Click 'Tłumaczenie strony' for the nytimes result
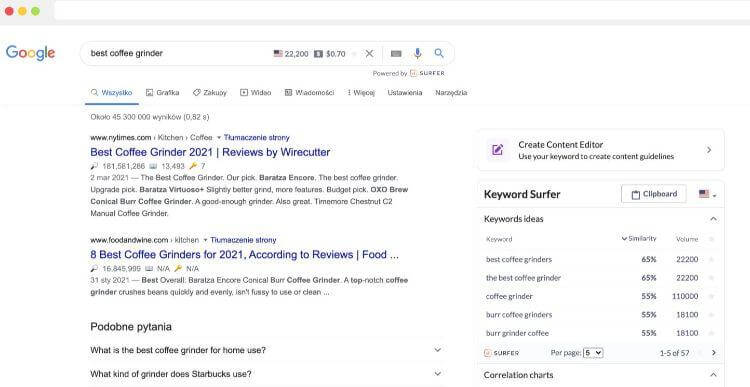 click(x=256, y=138)
